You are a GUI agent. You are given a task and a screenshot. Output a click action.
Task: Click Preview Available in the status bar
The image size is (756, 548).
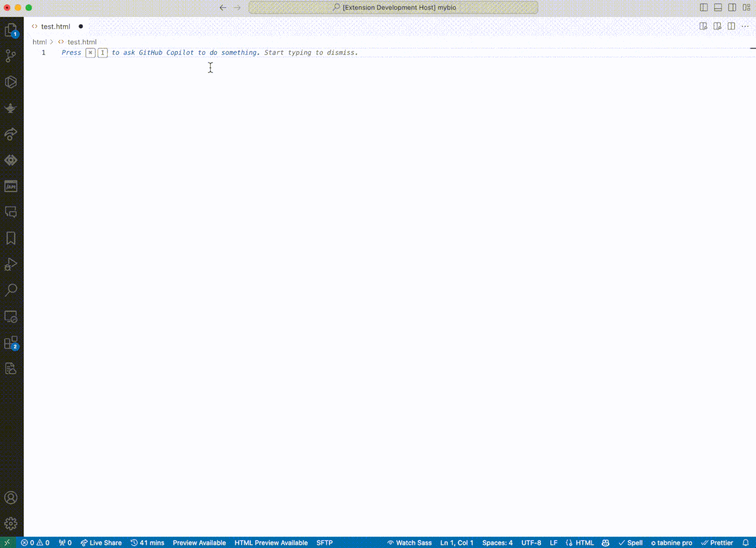pos(199,542)
